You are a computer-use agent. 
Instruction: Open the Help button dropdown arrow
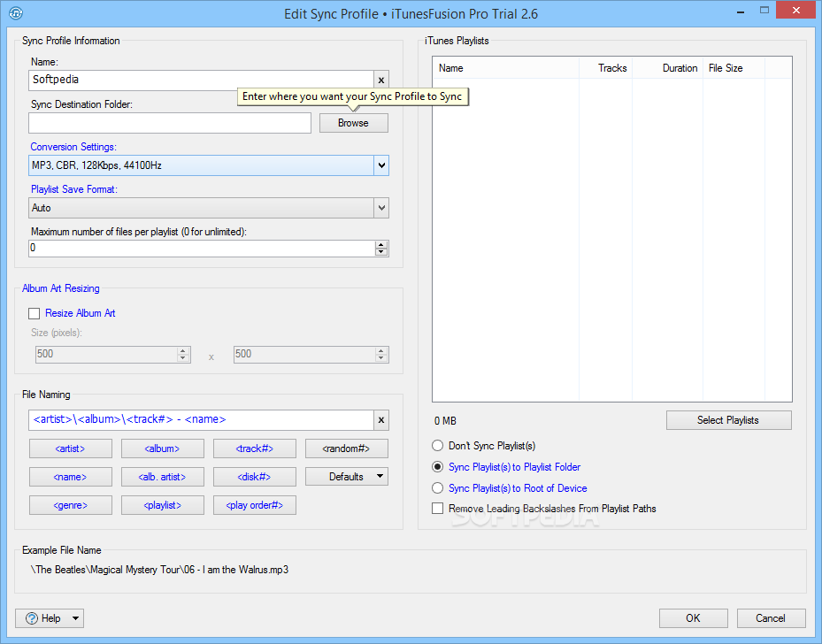pos(75,618)
